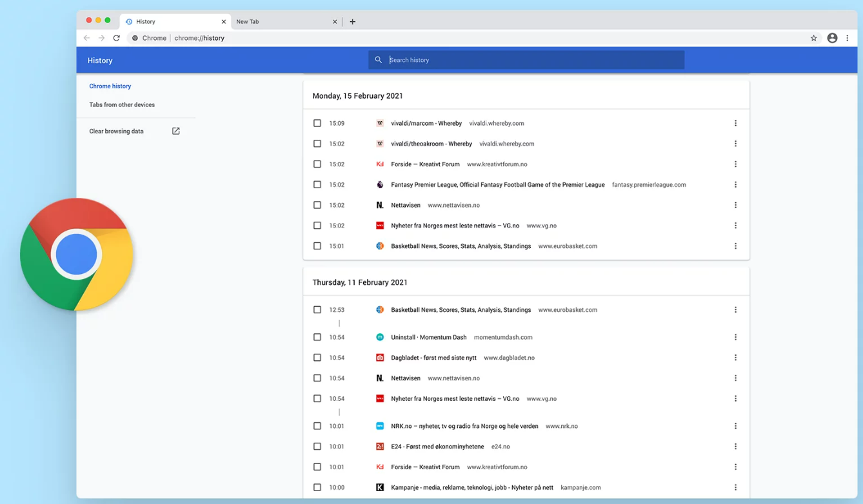Open the Chrome three-dot menu

tap(848, 38)
